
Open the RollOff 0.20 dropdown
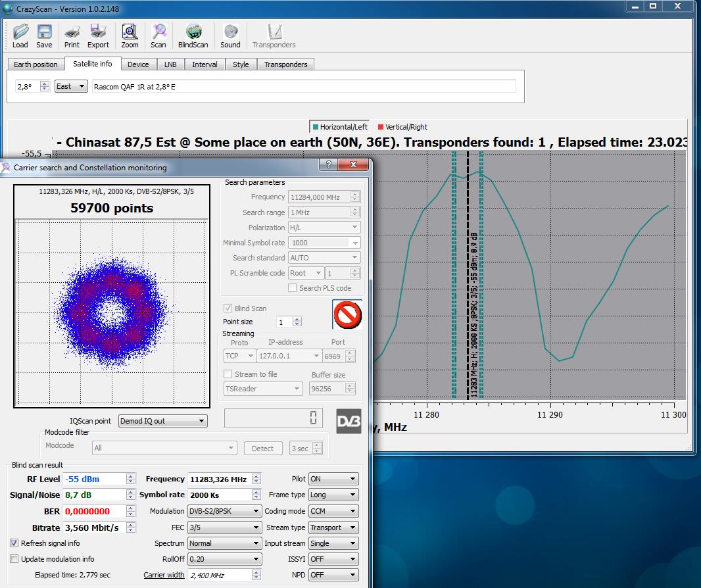(224, 559)
